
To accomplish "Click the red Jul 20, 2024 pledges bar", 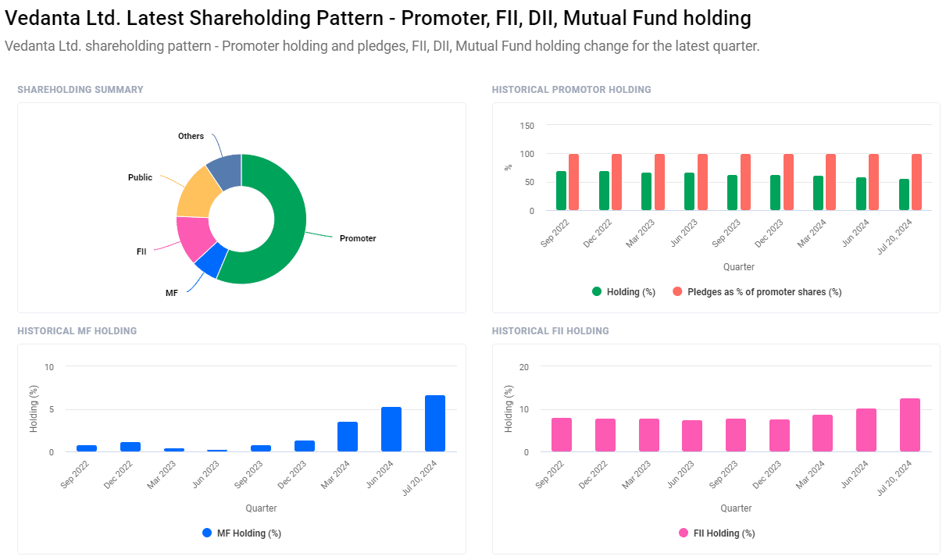I will (x=916, y=182).
